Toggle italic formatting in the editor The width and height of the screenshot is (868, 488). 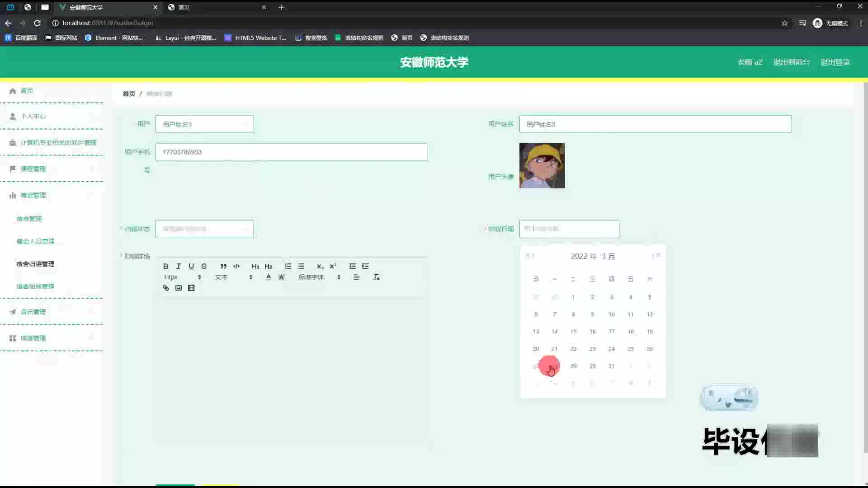coord(178,266)
